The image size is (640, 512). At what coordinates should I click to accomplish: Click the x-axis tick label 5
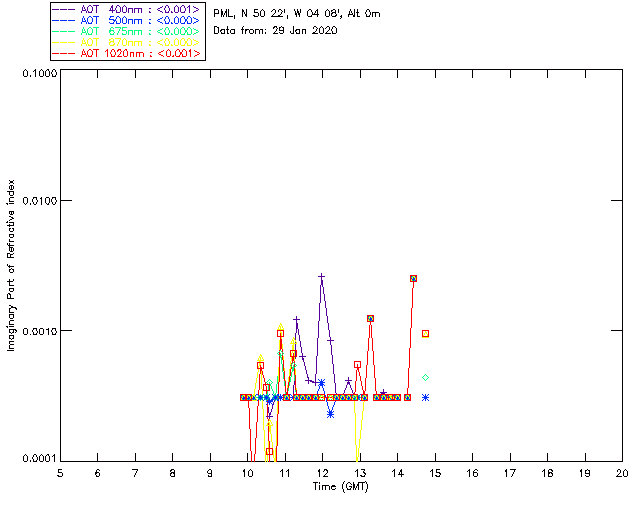pos(60,474)
